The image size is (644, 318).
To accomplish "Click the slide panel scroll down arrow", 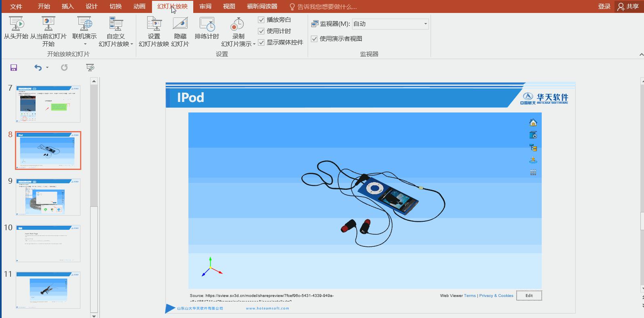I will point(94,316).
